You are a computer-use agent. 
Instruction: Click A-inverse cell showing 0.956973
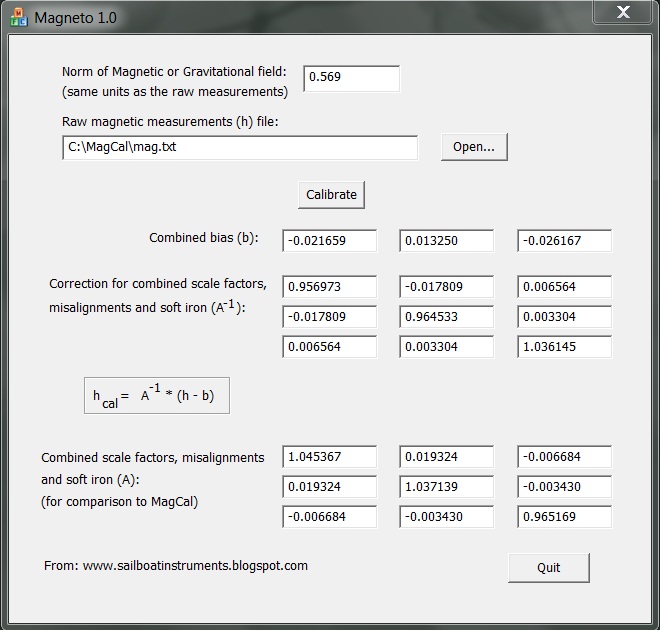[x=330, y=287]
